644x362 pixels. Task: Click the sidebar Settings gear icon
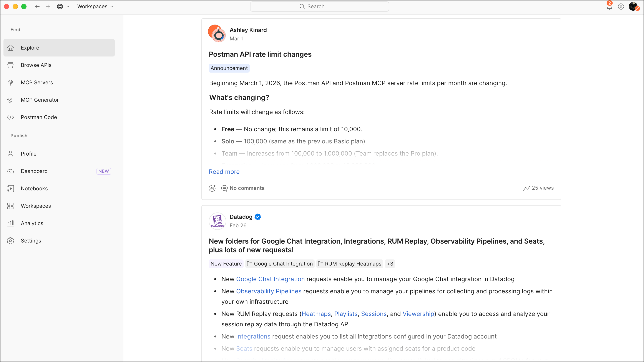(10, 241)
